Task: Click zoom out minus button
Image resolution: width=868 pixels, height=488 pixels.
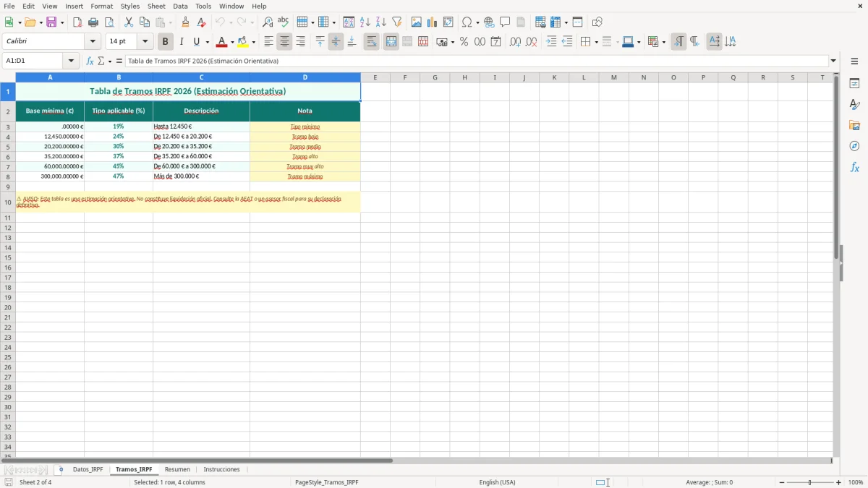Action: coord(782,482)
